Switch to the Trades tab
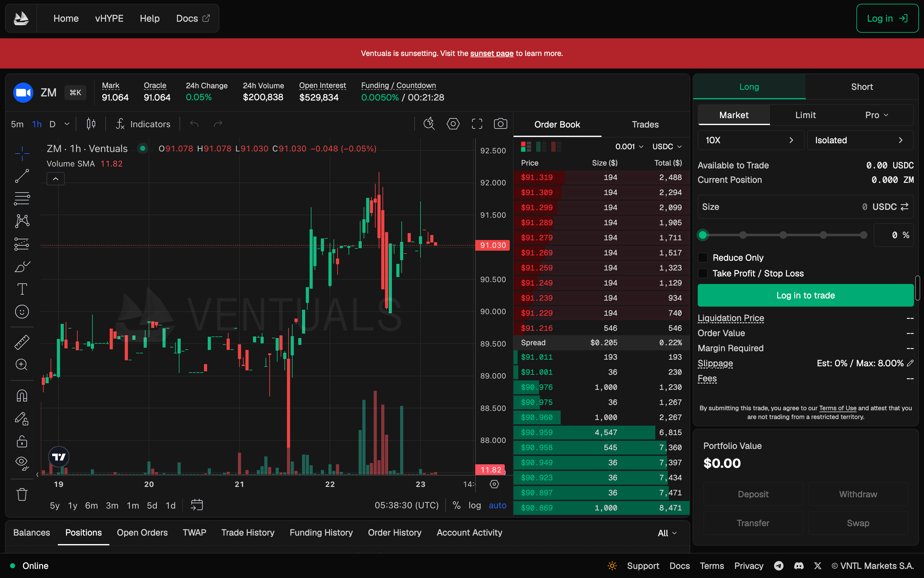This screenshot has width=924, height=578. pos(645,125)
